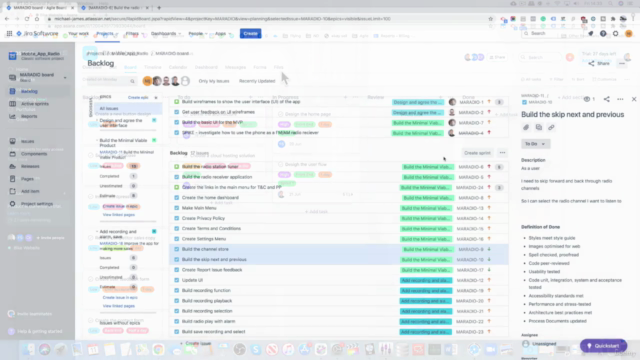640x360 pixels.
Task: Open Active sprints in the sidebar
Action: (36, 104)
